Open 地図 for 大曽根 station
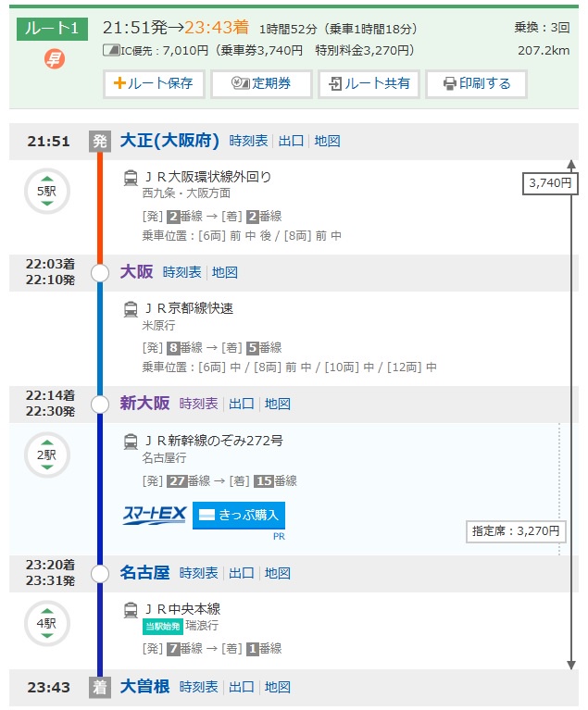 pyautogui.click(x=277, y=687)
